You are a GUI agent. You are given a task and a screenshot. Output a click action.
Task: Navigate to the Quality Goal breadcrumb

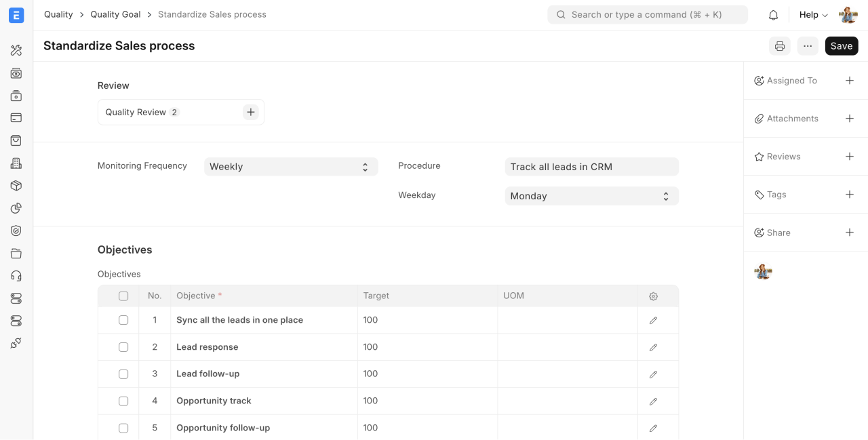point(115,14)
